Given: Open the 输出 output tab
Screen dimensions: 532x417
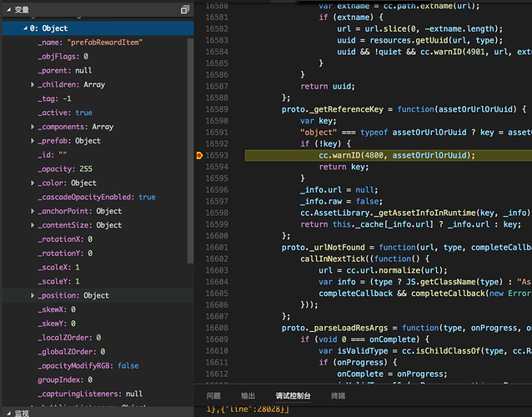Looking at the screenshot, I should [248, 396].
